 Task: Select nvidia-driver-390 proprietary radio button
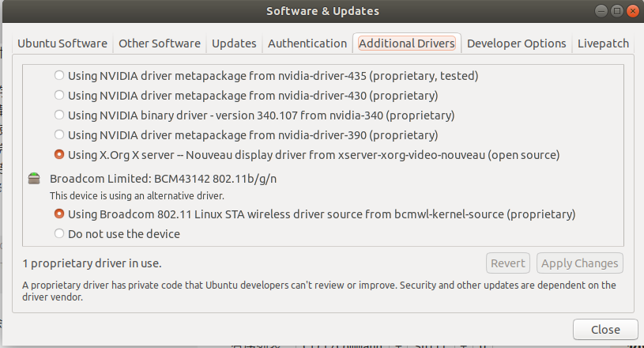click(x=59, y=134)
